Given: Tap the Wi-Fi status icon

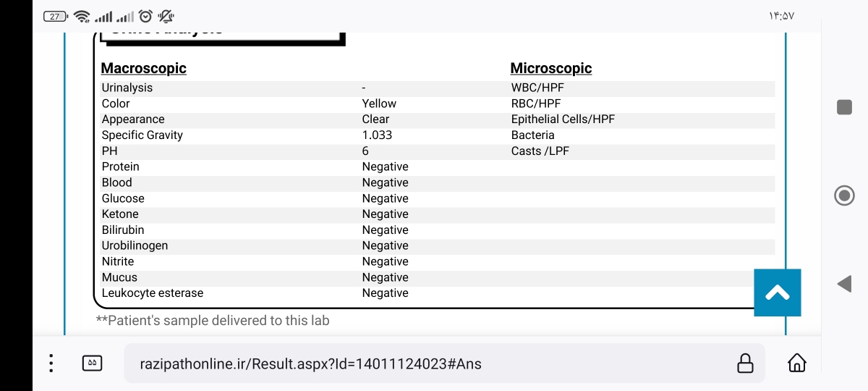Looking at the screenshot, I should coord(82,16).
